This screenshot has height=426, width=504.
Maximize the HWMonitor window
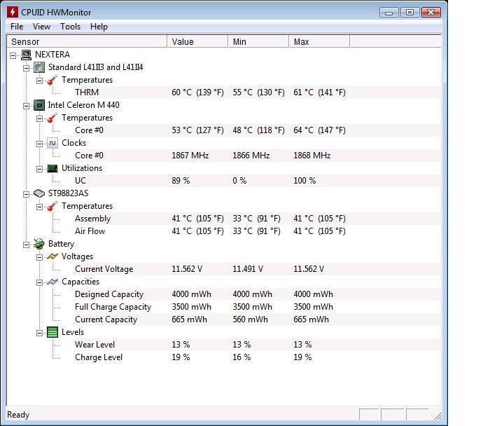click(x=409, y=13)
